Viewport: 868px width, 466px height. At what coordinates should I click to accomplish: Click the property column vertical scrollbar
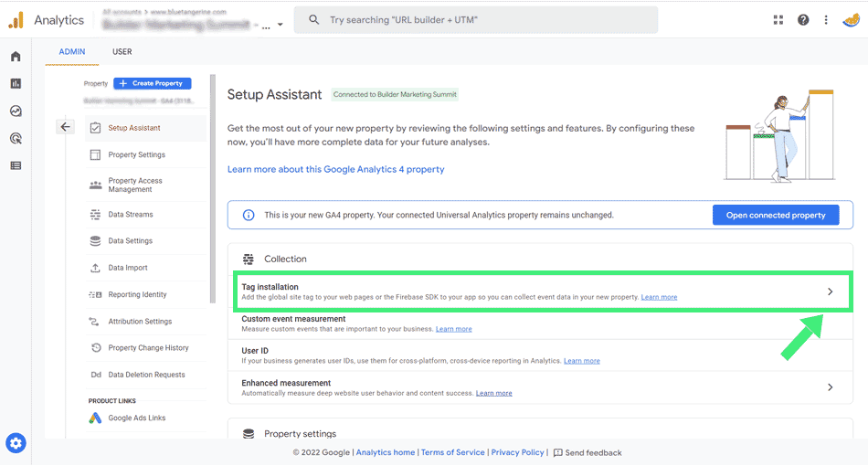pos(213,183)
